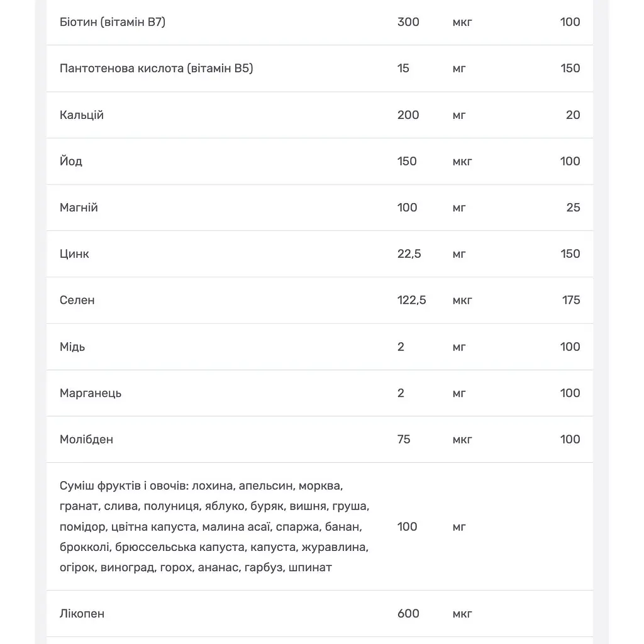The width and height of the screenshot is (644, 644).
Task: Click the Селен ingredient name
Action: pos(77,300)
